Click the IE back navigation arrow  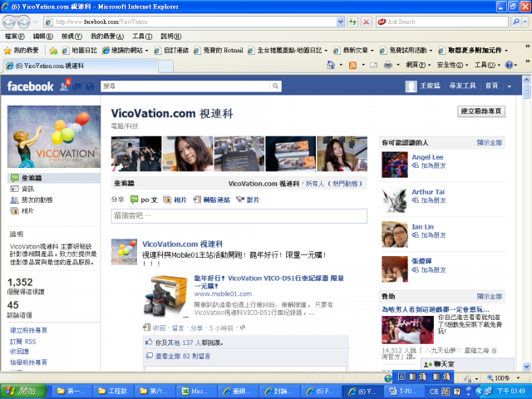click(x=9, y=22)
